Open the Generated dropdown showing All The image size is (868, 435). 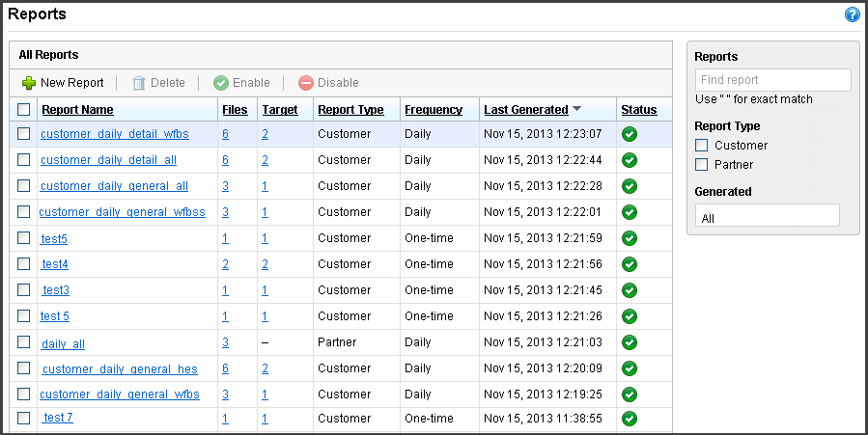[767, 218]
